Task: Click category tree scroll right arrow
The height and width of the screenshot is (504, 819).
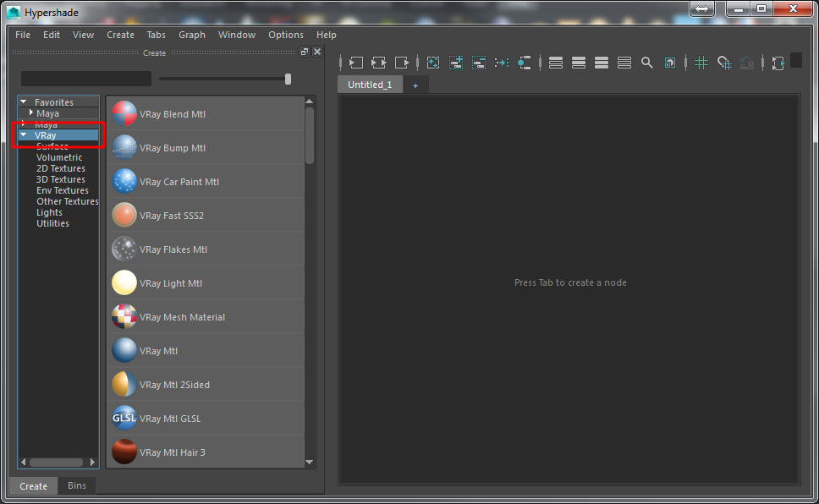Action: [92, 462]
